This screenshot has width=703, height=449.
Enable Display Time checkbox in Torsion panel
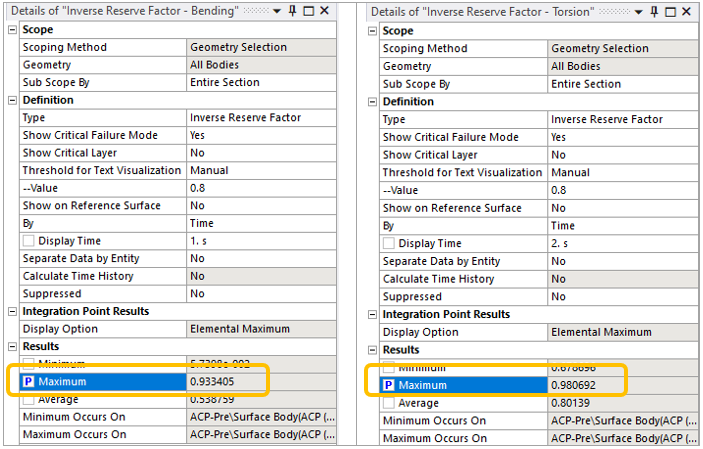coord(389,243)
